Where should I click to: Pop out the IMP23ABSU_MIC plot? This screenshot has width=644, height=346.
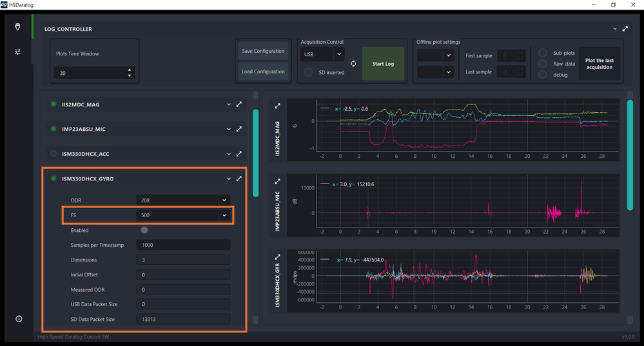point(278,182)
